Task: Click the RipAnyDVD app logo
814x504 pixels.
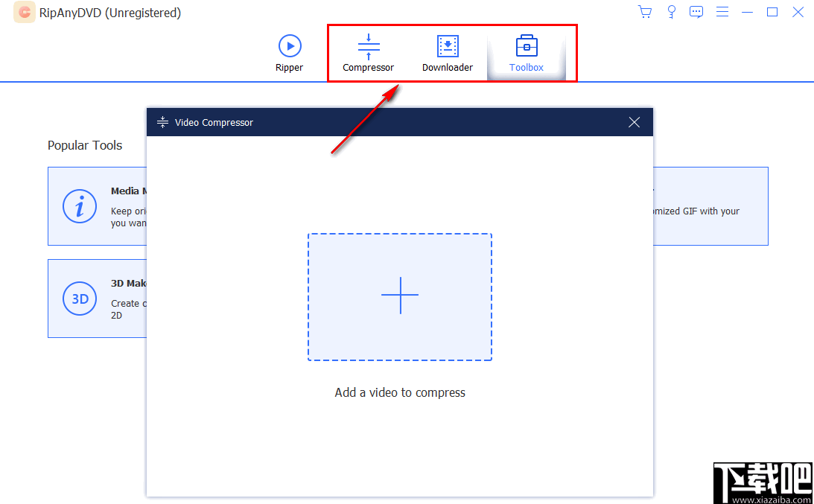Action: point(25,13)
